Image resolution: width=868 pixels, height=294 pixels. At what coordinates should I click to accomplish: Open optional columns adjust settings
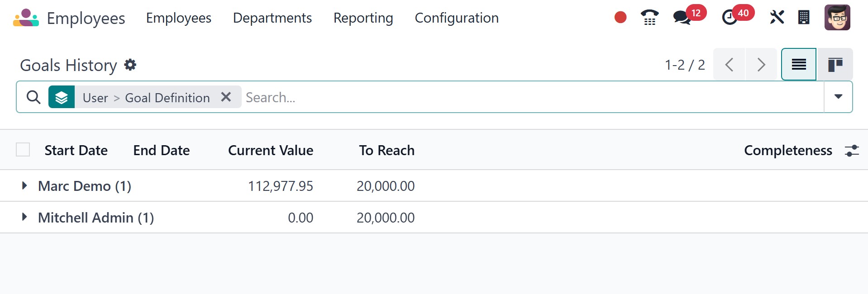852,151
